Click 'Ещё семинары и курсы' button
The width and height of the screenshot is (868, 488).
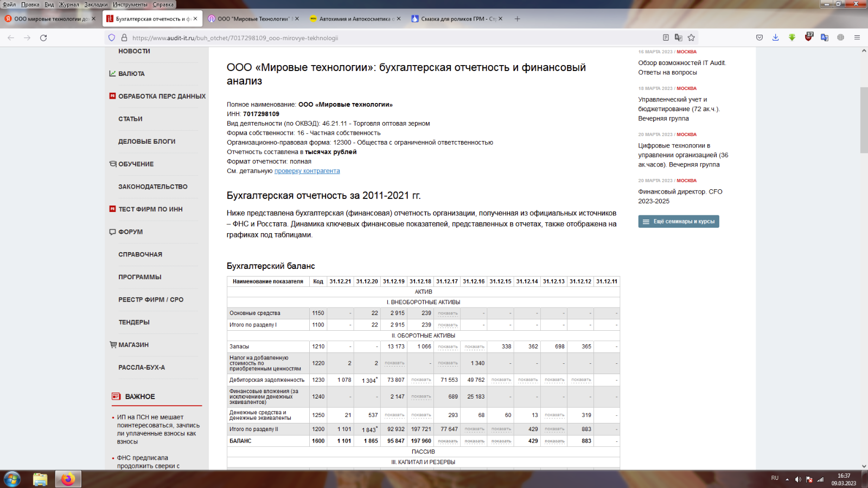[x=679, y=221]
